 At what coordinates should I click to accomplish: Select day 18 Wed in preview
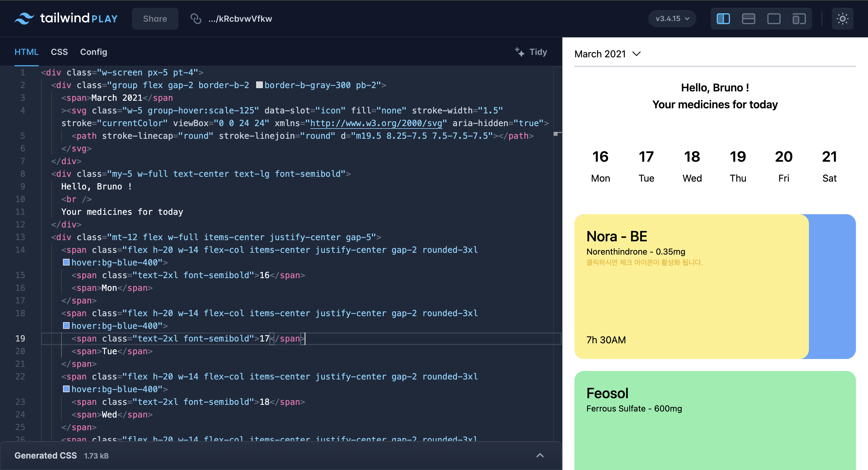692,166
